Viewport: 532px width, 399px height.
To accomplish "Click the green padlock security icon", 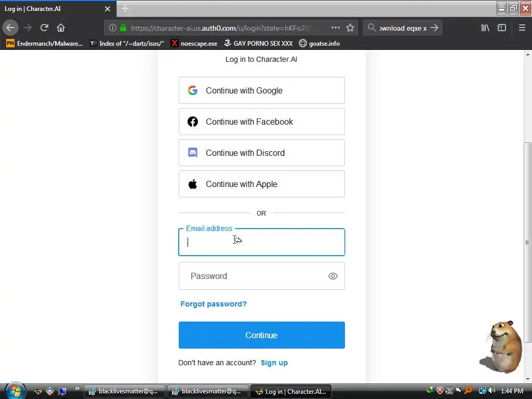I will point(123,28).
